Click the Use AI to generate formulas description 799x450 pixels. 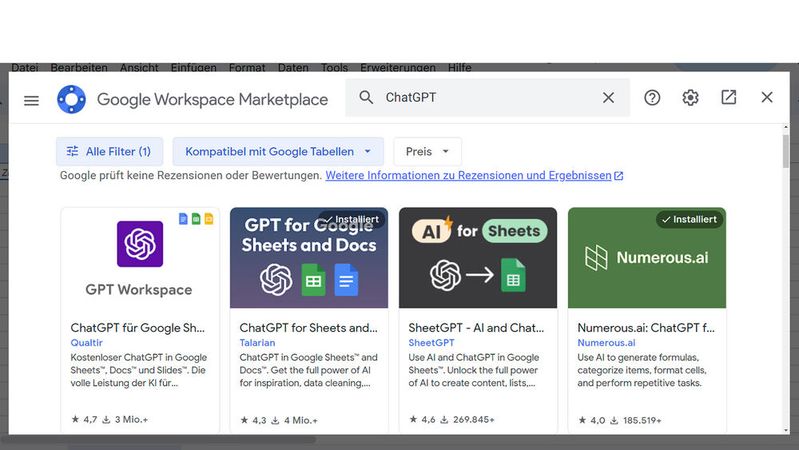pos(642,370)
